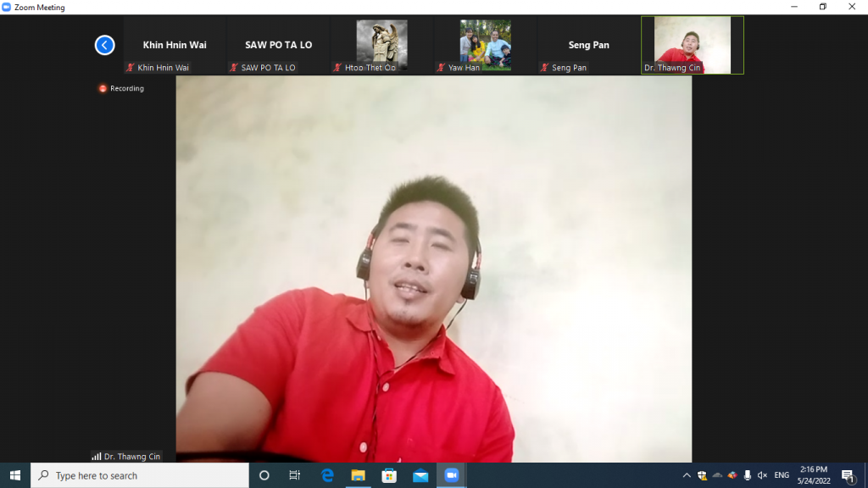Launch Microsoft Edge from the taskbar
Screen dimensions: 868x488
327,475
